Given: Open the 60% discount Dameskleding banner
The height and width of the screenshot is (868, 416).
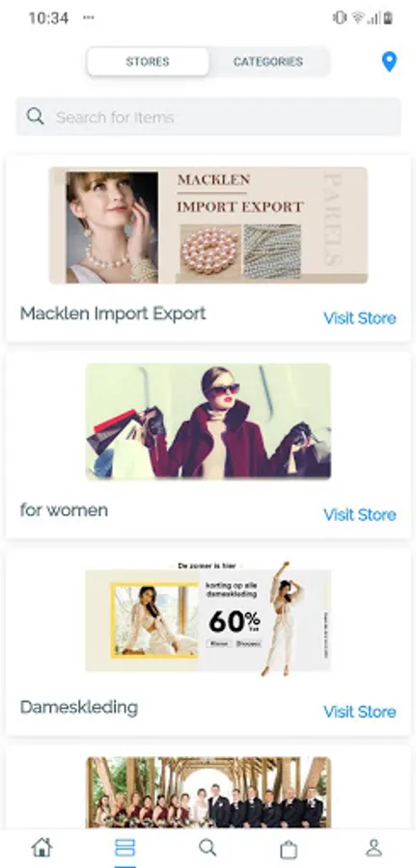Looking at the screenshot, I should point(208,618).
